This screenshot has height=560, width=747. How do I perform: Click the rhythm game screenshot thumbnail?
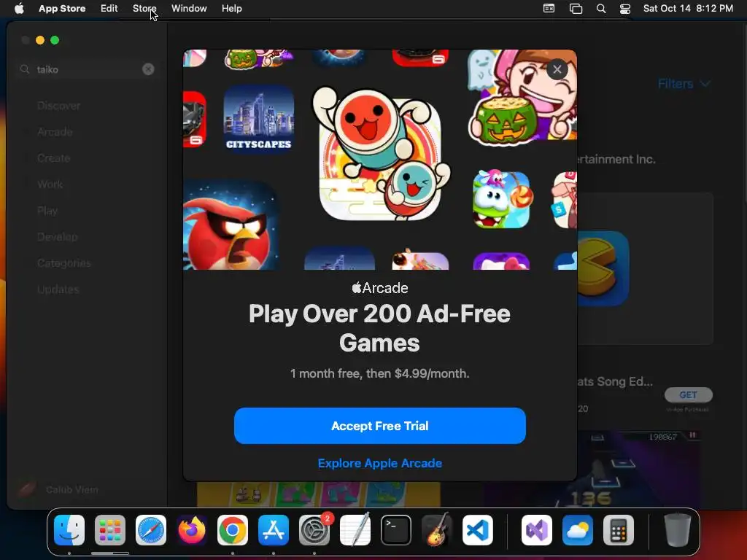pyautogui.click(x=592, y=470)
